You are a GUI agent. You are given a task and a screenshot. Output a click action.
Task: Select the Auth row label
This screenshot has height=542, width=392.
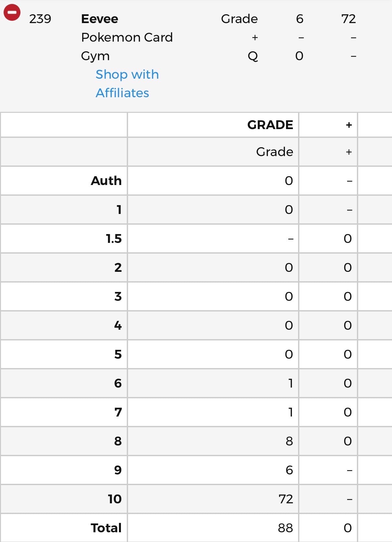106,181
